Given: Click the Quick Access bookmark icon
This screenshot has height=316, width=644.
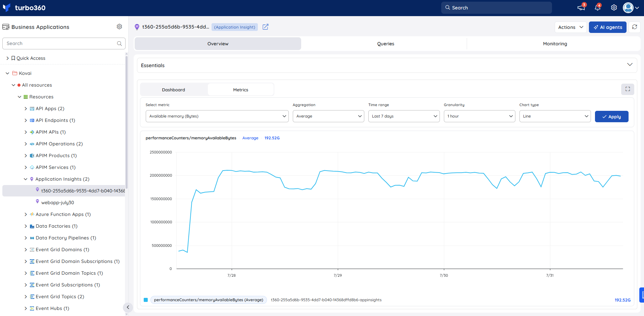Looking at the screenshot, I should (13, 58).
